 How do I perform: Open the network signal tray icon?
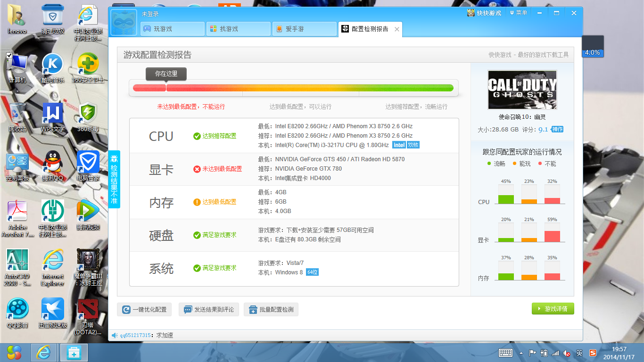point(555,353)
